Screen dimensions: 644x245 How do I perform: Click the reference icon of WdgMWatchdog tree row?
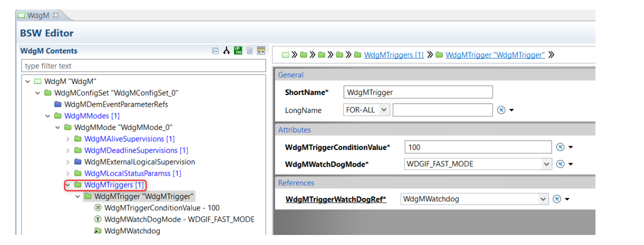pos(98,231)
